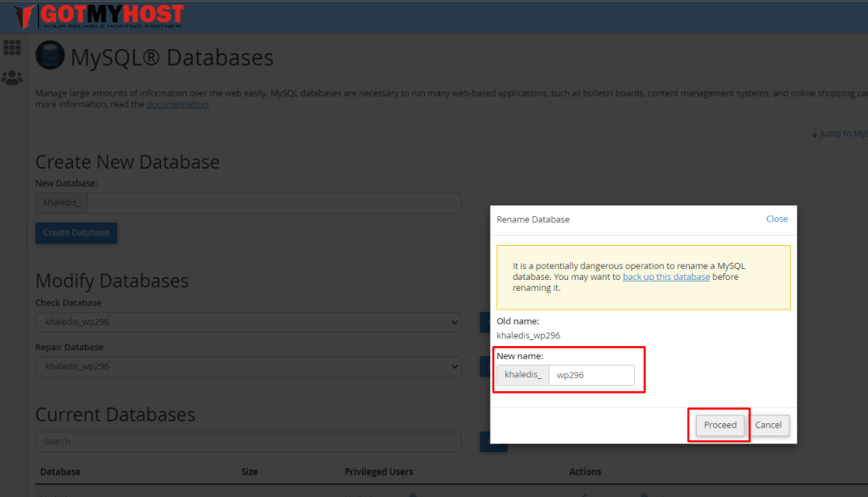This screenshot has width=868, height=497.
Task: Focus the Current Databases search box
Action: tap(248, 441)
